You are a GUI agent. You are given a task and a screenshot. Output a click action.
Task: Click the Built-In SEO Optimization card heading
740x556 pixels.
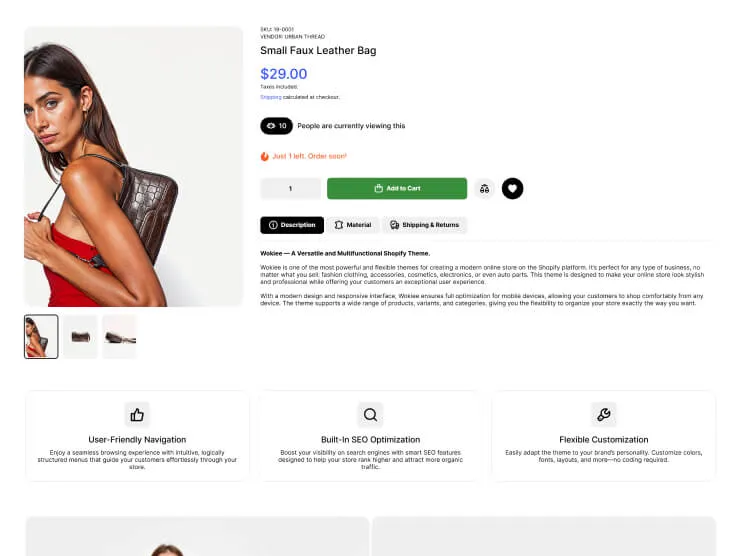coord(370,439)
